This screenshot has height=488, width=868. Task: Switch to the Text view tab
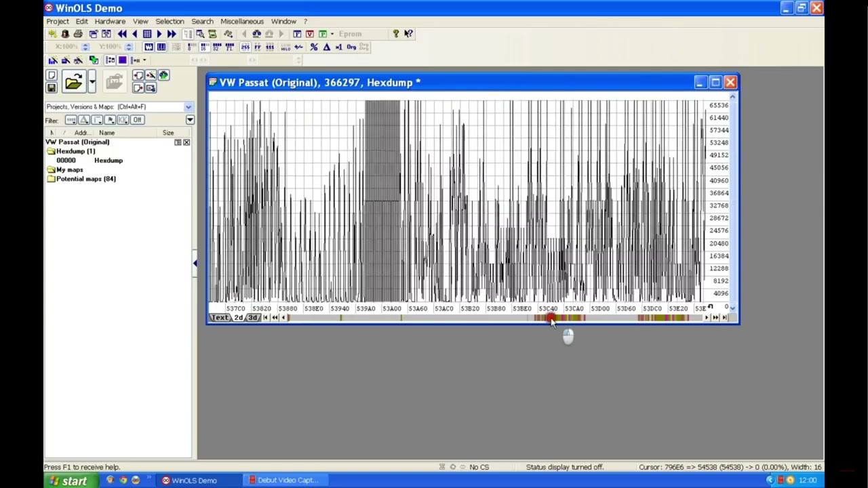click(220, 318)
